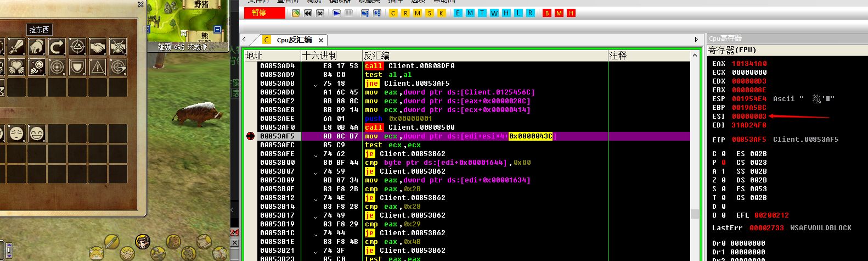Run the program with blue play icon
Screen dimensions: 868x261
point(337,13)
